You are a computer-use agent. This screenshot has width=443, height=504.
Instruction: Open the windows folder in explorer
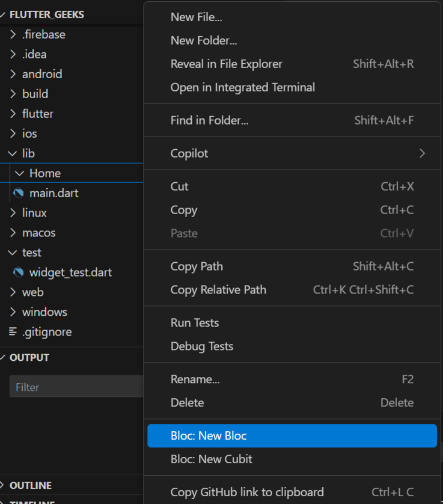coord(44,312)
